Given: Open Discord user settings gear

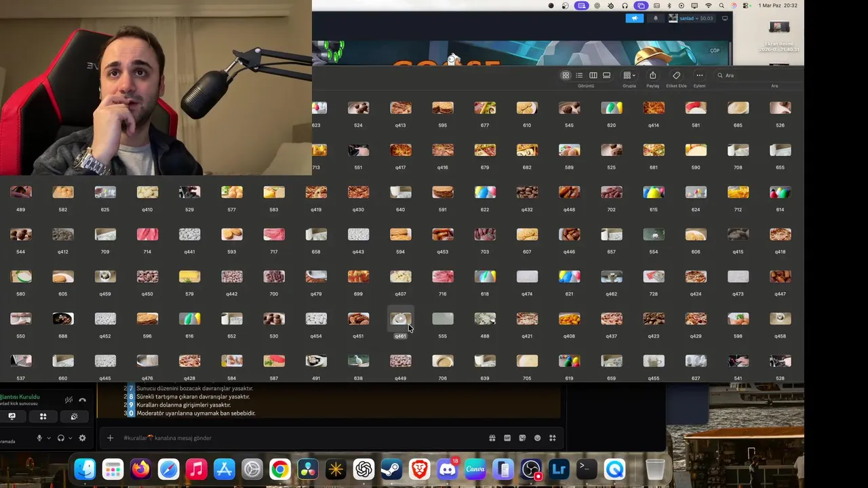Looking at the screenshot, I should [x=82, y=438].
